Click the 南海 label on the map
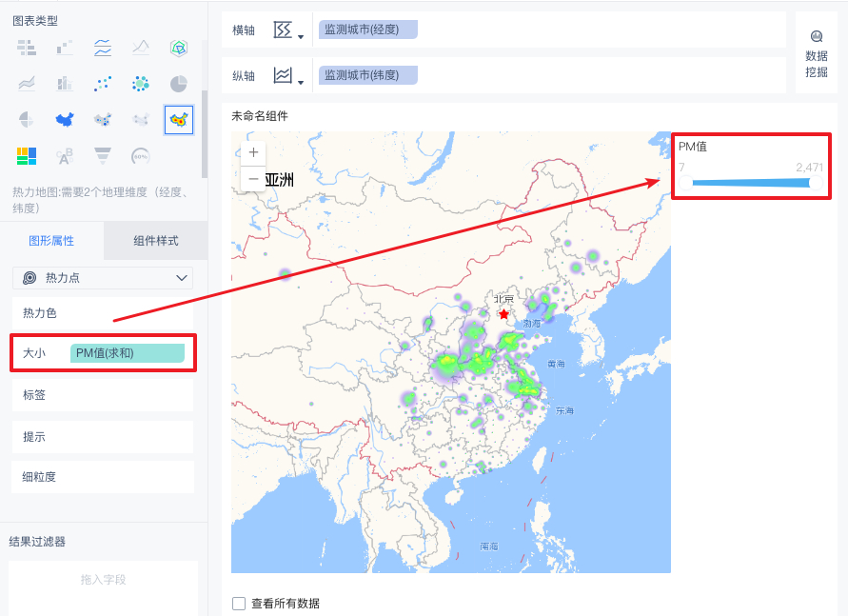The image size is (848, 616). pyautogui.click(x=489, y=546)
